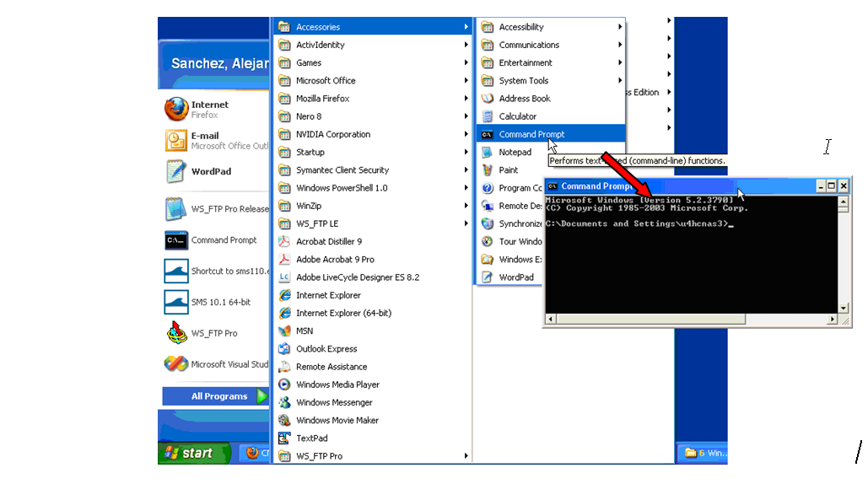868x484 pixels.
Task: Expand the Communications submenu arrow
Action: [x=620, y=45]
